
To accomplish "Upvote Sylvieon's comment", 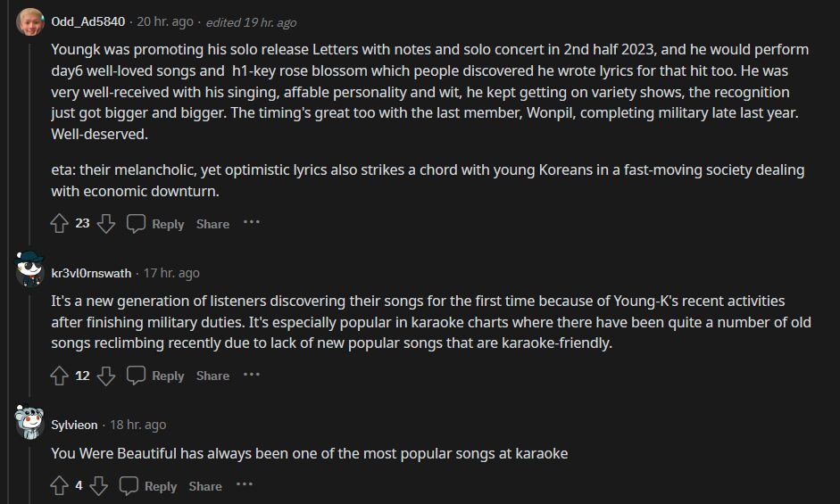I will point(59,486).
